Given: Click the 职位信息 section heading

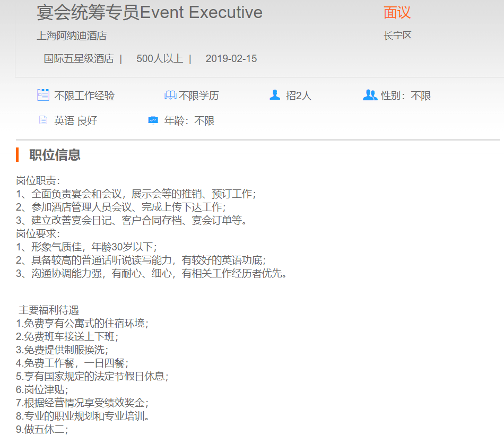Looking at the screenshot, I should pos(55,155).
